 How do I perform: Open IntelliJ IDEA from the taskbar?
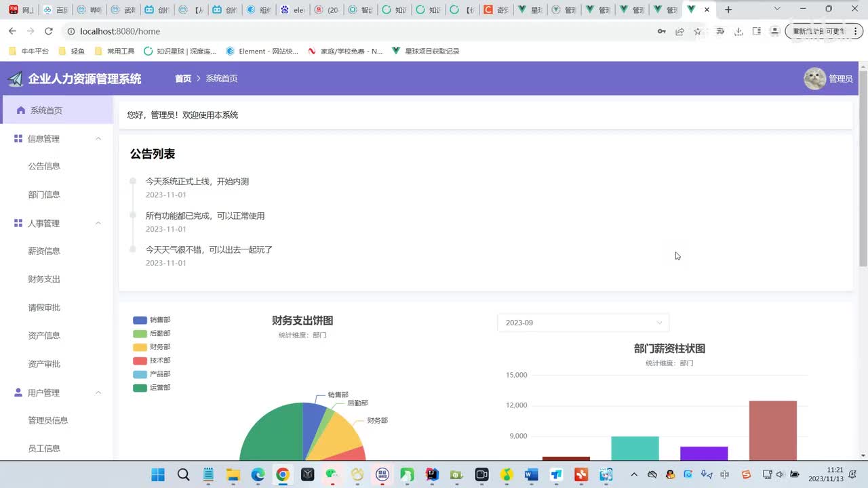click(432, 474)
